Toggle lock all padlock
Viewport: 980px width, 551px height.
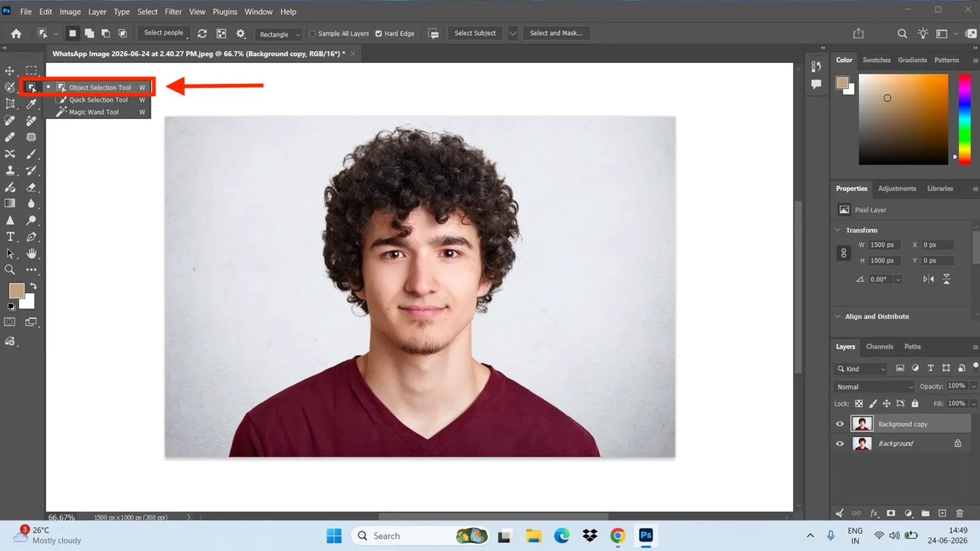915,403
